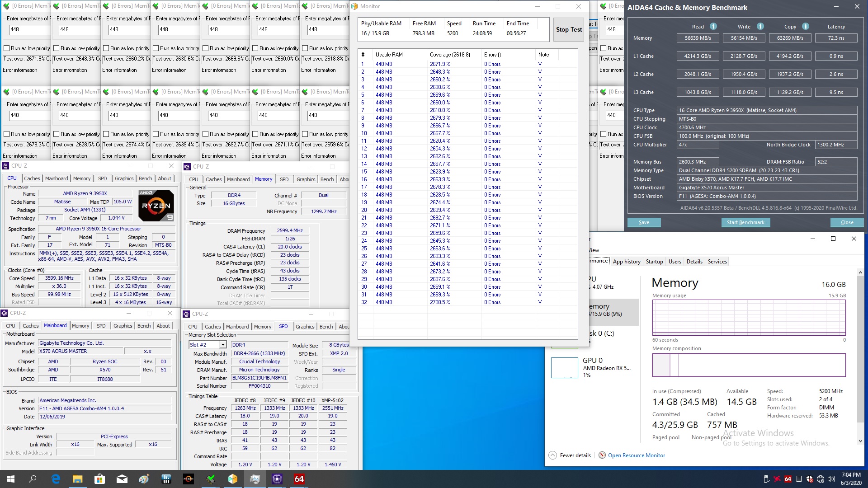
Task: Enable low priority in MemTest at 2674.4%
Action: 106,134
